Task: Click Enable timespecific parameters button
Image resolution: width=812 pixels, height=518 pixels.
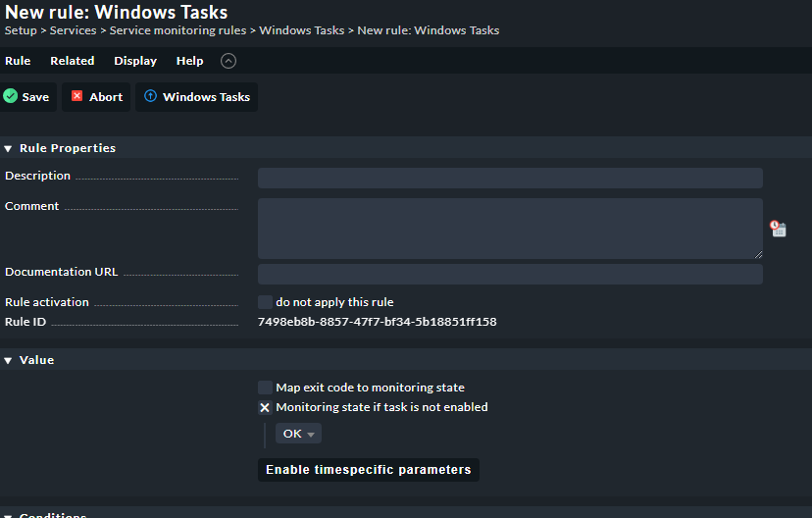Action: tap(368, 470)
